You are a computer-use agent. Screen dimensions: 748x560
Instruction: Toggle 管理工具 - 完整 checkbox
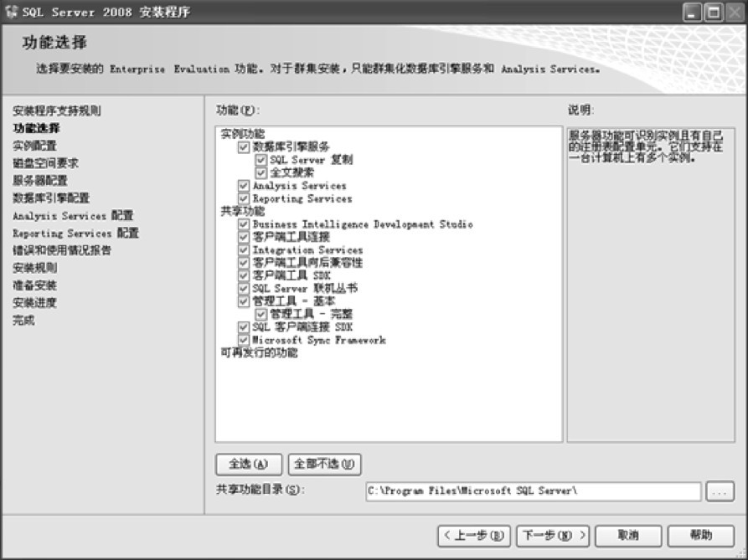[x=261, y=314]
